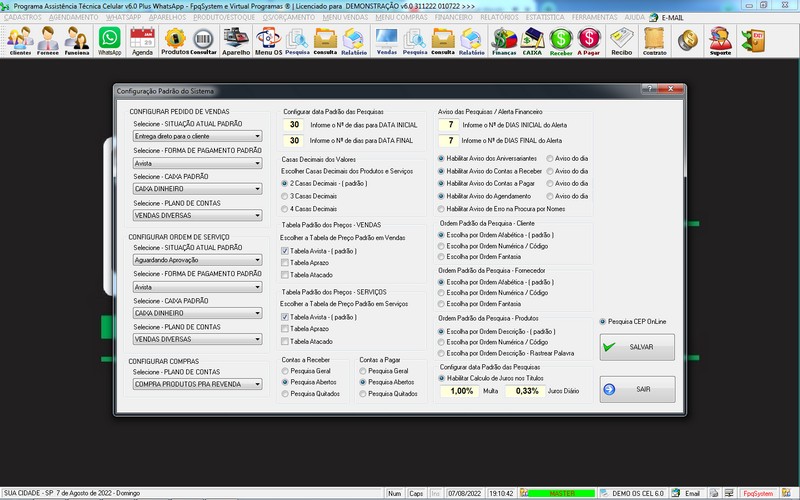Open the Agenda calendar icon
The image size is (800, 500).
click(142, 41)
